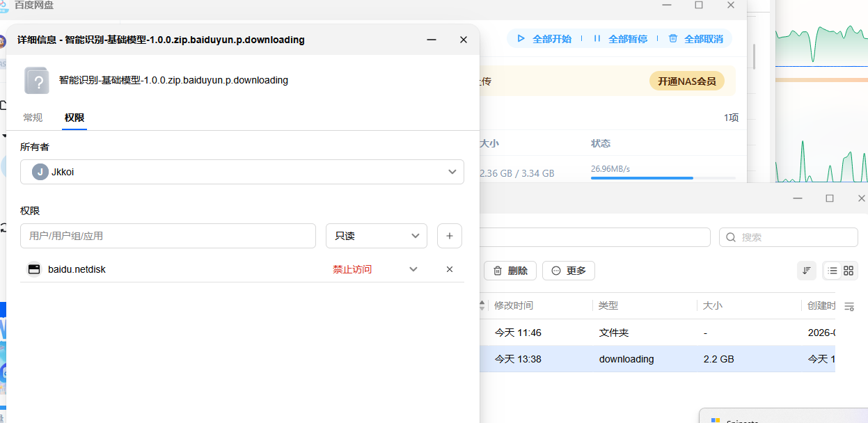Viewport: 868px width, 423px height.
Task: Maximize the 百度网盘 window
Action: pos(699,5)
